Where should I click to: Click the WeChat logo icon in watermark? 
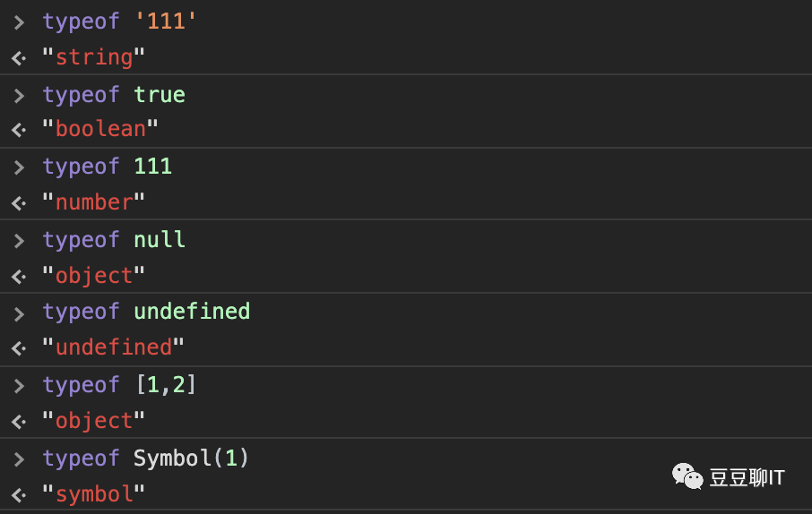point(688,475)
